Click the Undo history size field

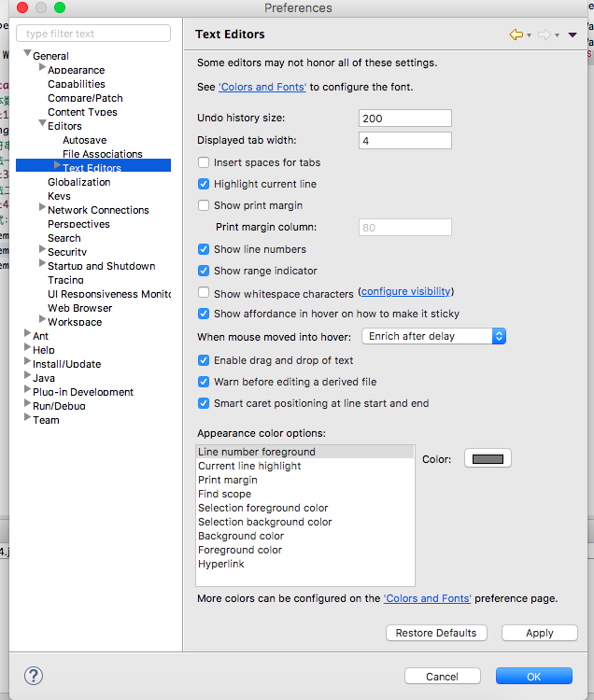[405, 119]
